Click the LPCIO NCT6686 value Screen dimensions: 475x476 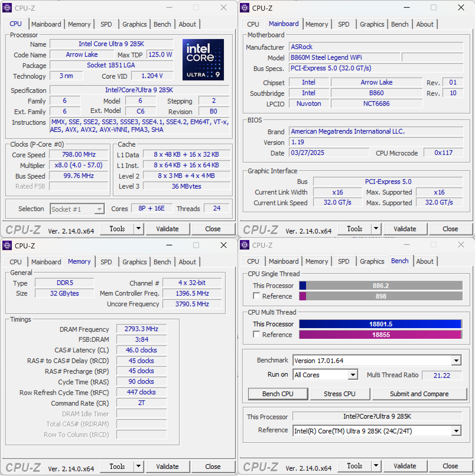tap(376, 103)
